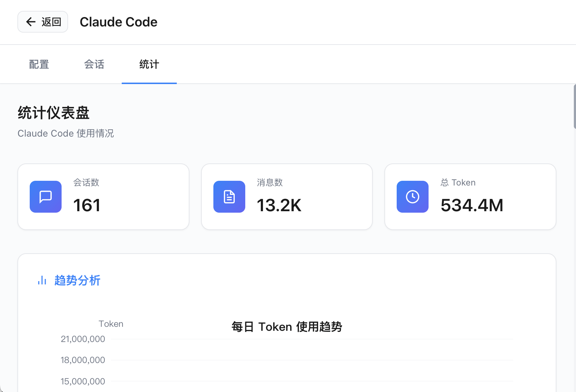Screen dimensions: 576x392
Task: Click the document icon for 消息数
Action: 229,197
